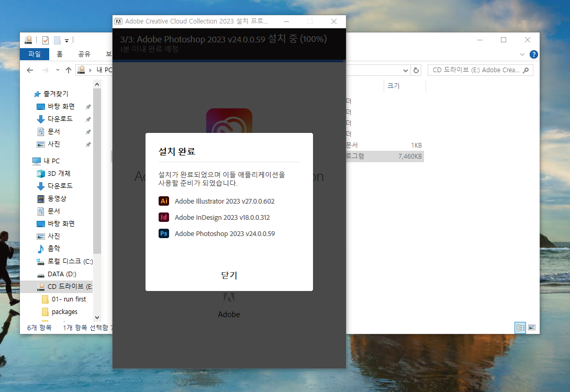Click the pin icon beside 다운로드
The width and height of the screenshot is (570, 392).
point(88,119)
